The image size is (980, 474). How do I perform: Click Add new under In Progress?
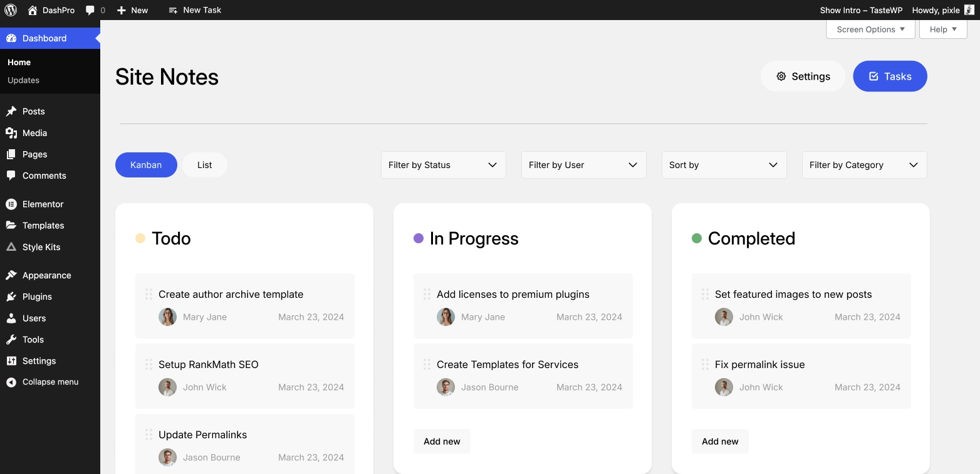442,441
